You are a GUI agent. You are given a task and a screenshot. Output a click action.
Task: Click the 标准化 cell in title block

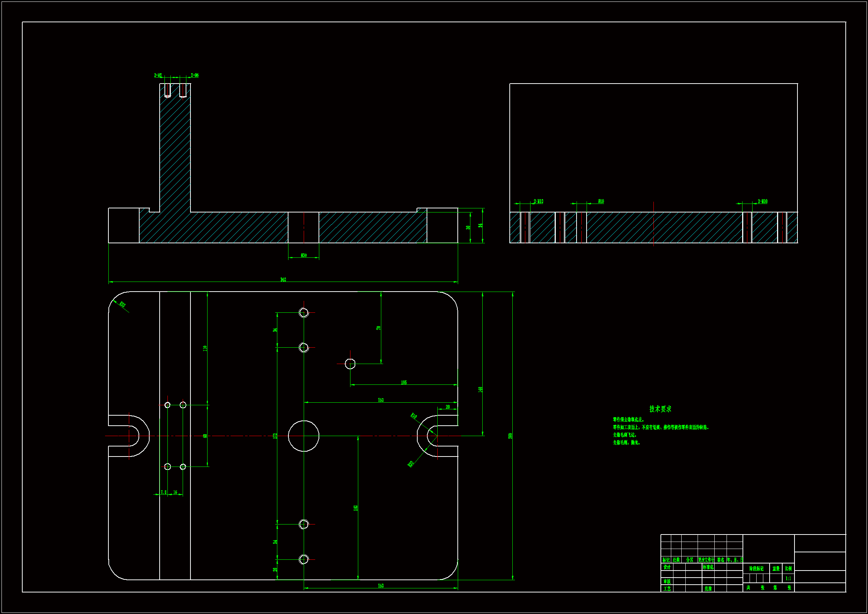point(708,567)
